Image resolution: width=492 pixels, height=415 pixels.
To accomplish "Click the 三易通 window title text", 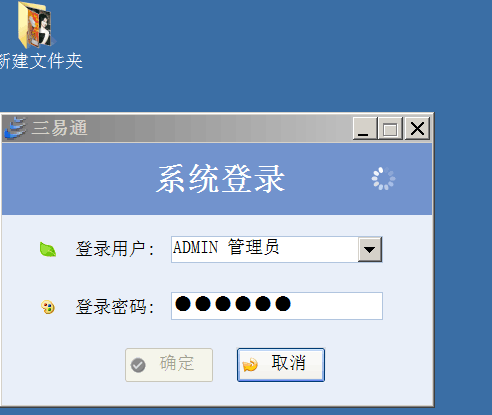I will [x=60, y=128].
